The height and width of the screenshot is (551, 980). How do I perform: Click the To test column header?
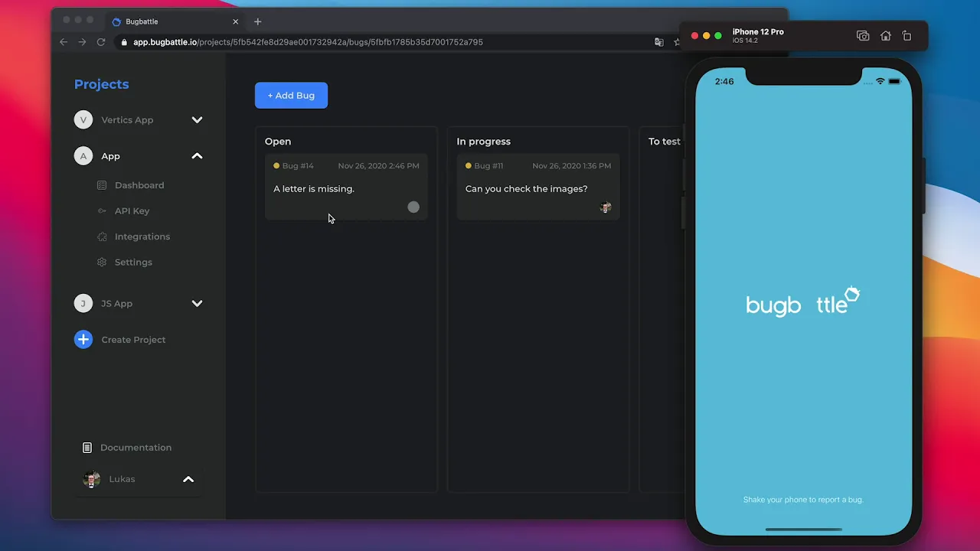(665, 142)
